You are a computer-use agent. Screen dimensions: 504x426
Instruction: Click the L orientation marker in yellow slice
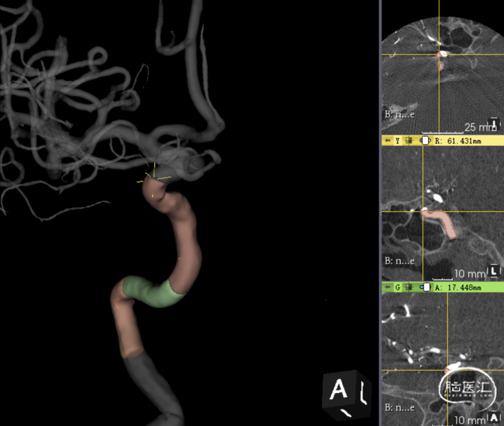tap(494, 270)
